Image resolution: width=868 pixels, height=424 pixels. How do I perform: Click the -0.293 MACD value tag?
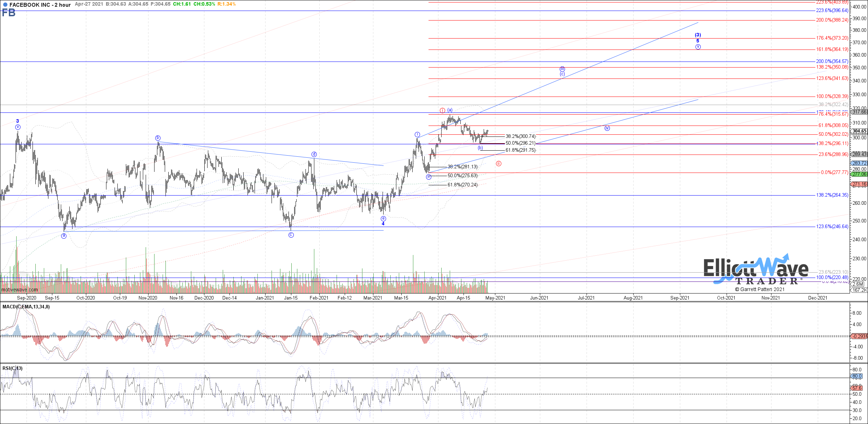tap(859, 336)
